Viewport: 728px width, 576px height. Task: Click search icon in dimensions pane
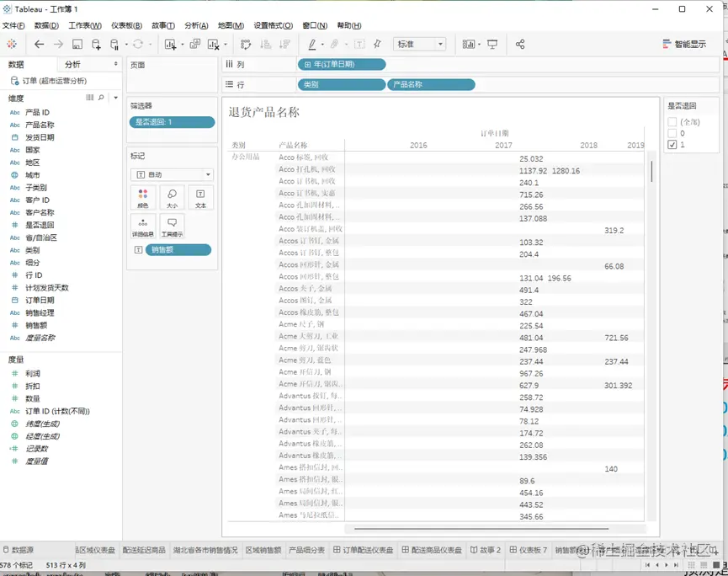pyautogui.click(x=101, y=98)
